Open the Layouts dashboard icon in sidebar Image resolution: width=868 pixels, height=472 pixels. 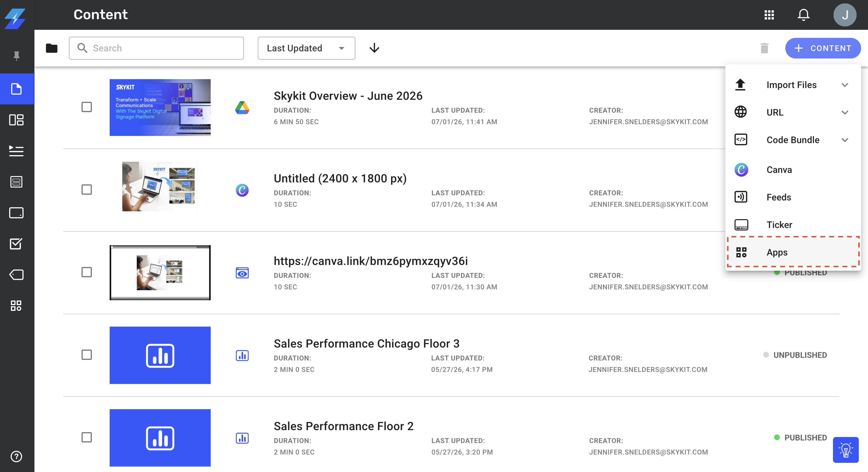[17, 120]
